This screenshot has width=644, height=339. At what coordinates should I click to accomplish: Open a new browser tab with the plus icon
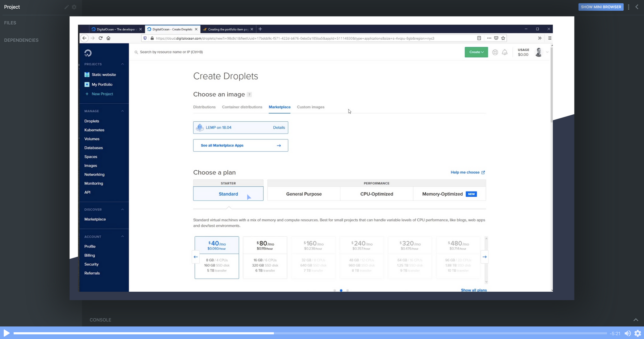click(x=260, y=29)
